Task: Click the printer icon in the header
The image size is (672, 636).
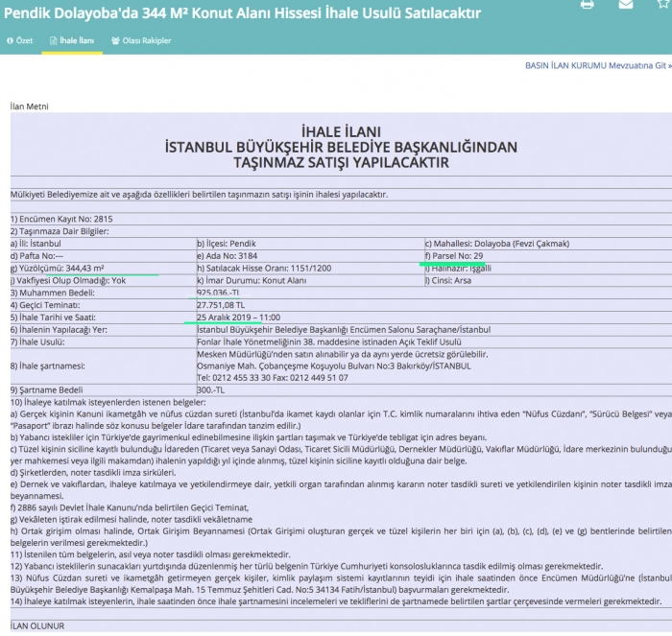Action: pyautogui.click(x=587, y=4)
